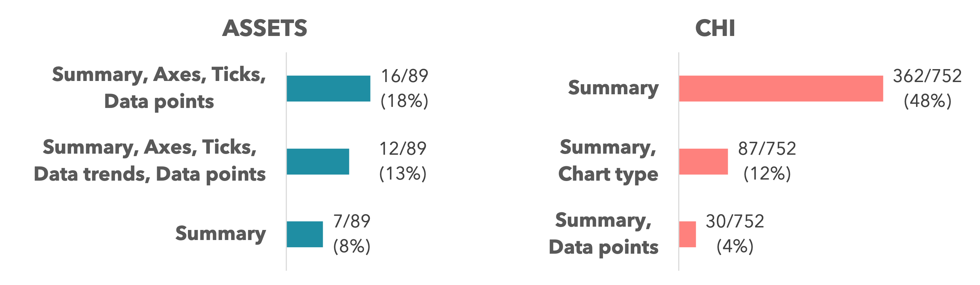Select the teal 16/89 bar in ASSETS
This screenshot has width=980, height=285.
[x=328, y=89]
